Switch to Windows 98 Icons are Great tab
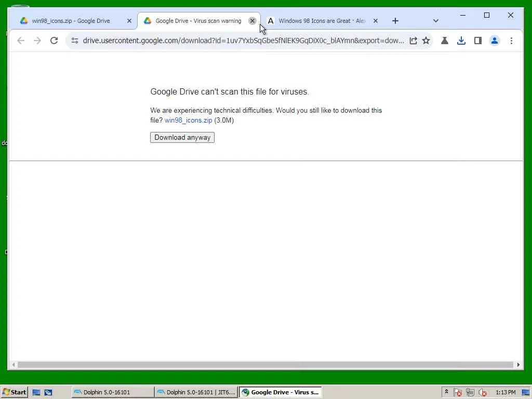The image size is (532, 399). 321,21
